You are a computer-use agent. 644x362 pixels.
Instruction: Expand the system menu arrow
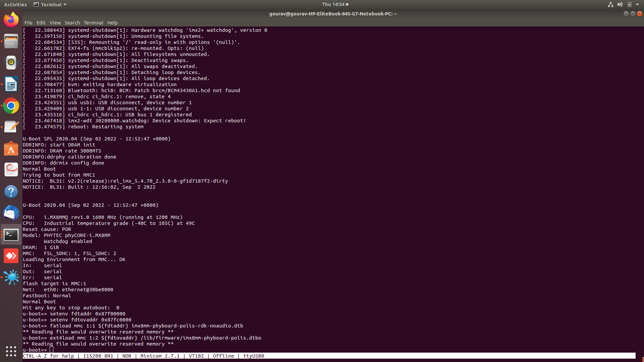click(637, 4)
